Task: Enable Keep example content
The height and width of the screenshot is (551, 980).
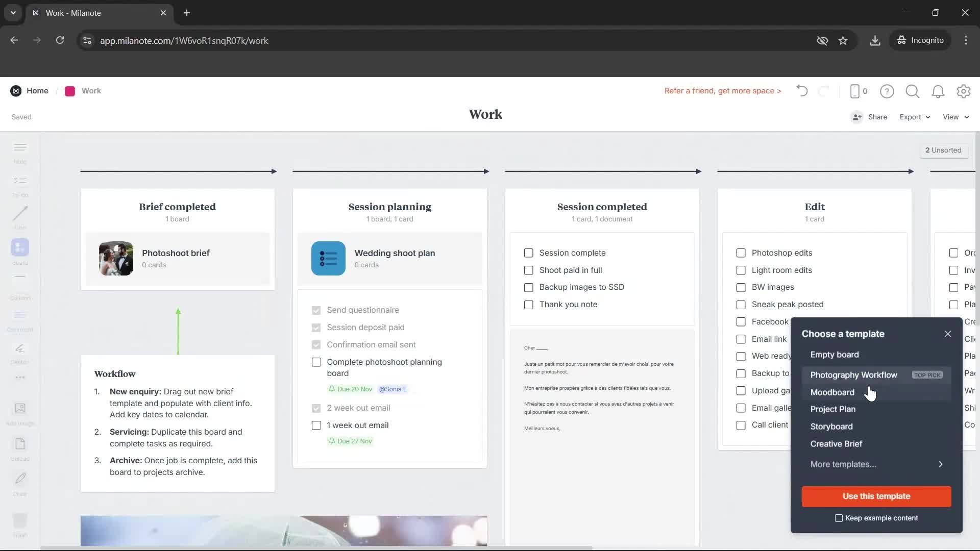Action: click(x=839, y=518)
